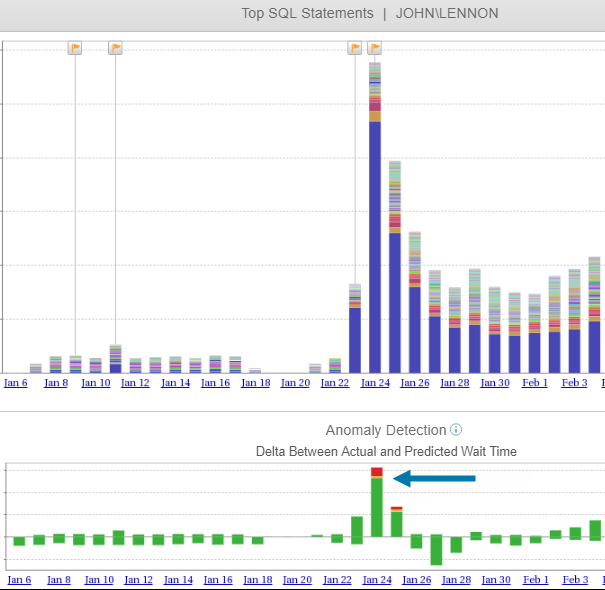Click the Jan 18 link below the anomaly chart
The image size is (605, 590).
point(257,580)
